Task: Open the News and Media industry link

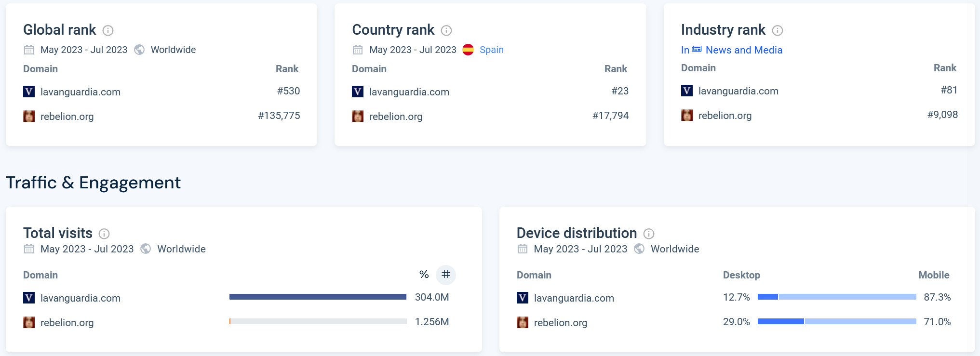Action: pyautogui.click(x=743, y=50)
